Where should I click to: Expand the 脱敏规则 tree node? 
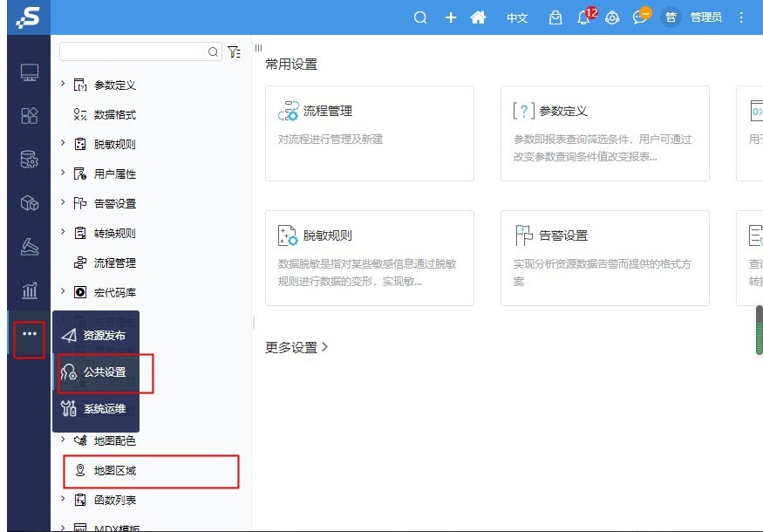(x=63, y=143)
